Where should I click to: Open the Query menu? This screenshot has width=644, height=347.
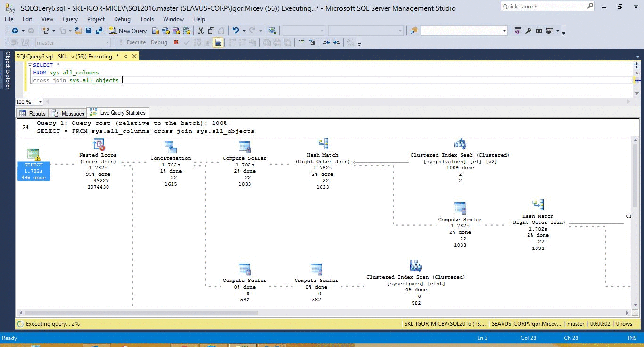point(70,19)
